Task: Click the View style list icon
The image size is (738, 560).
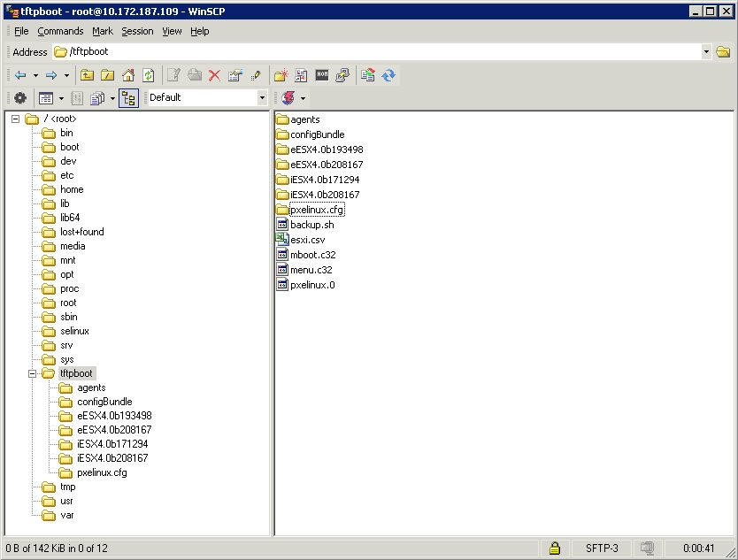Action: 46,98
